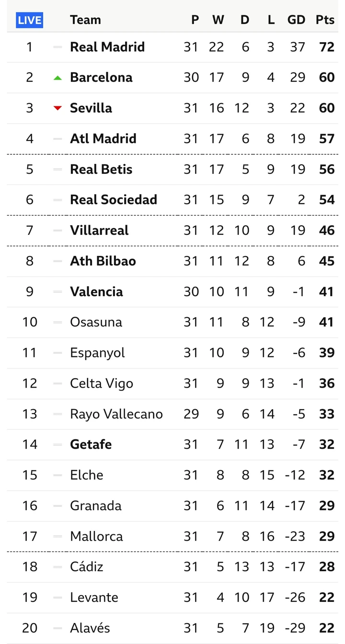The height and width of the screenshot is (644, 345).
Task: Click the blue LIVE badge
Action: (x=29, y=20)
